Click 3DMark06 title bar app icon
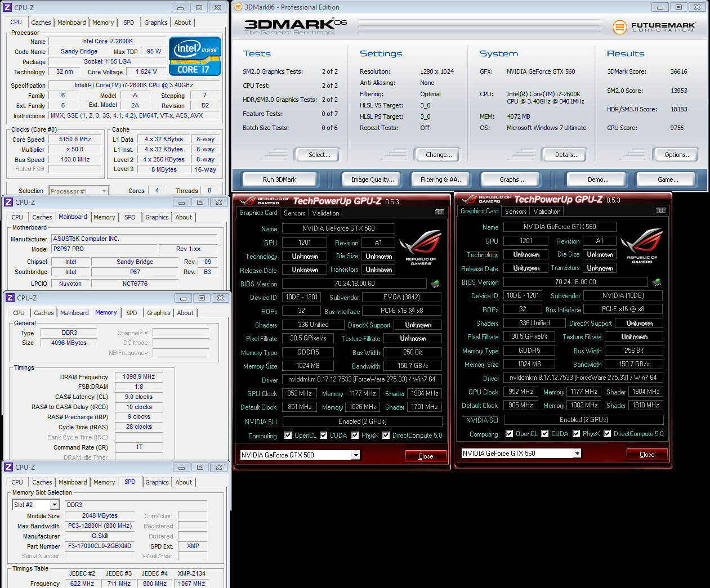The image size is (710, 588). tap(239, 7)
